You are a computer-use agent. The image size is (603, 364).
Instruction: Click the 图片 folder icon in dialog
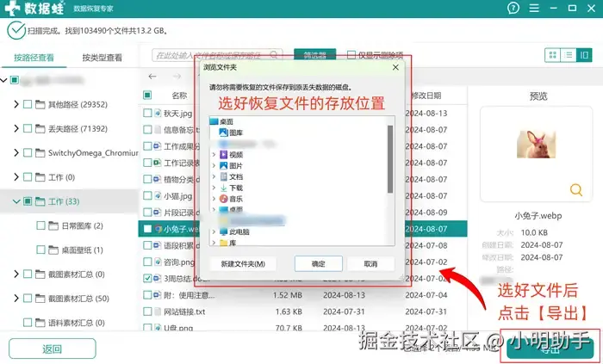tap(223, 165)
